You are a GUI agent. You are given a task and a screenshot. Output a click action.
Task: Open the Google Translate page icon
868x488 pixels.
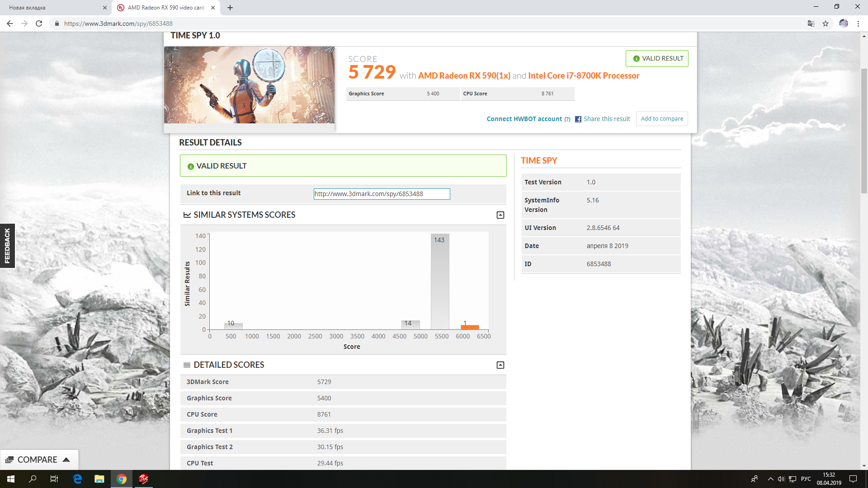[x=811, y=23]
